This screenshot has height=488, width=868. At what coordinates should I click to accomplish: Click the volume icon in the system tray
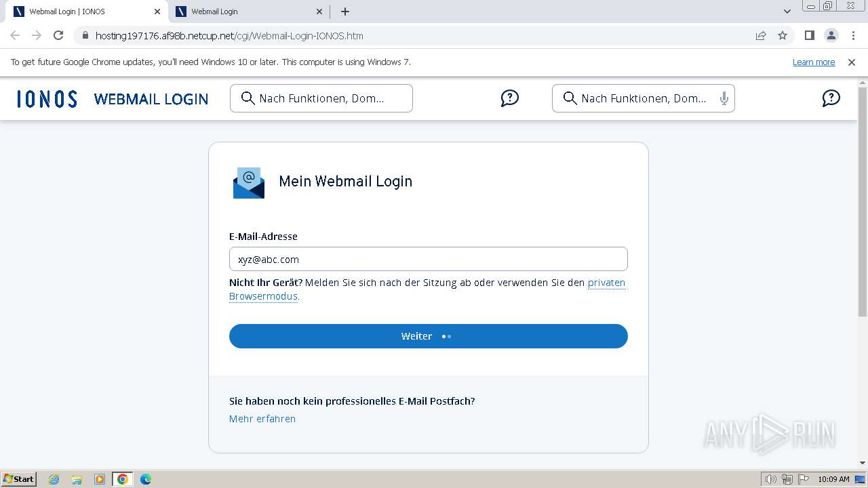[x=770, y=479]
